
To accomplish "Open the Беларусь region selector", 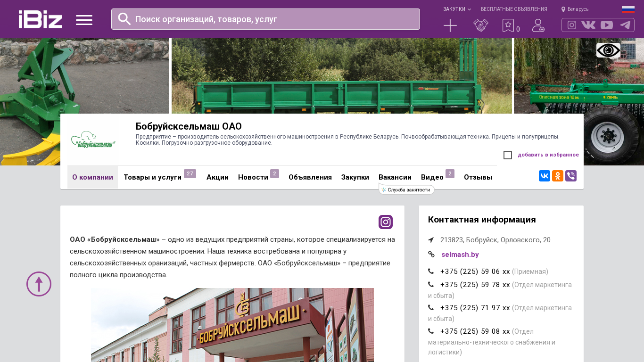I will 575,9.
